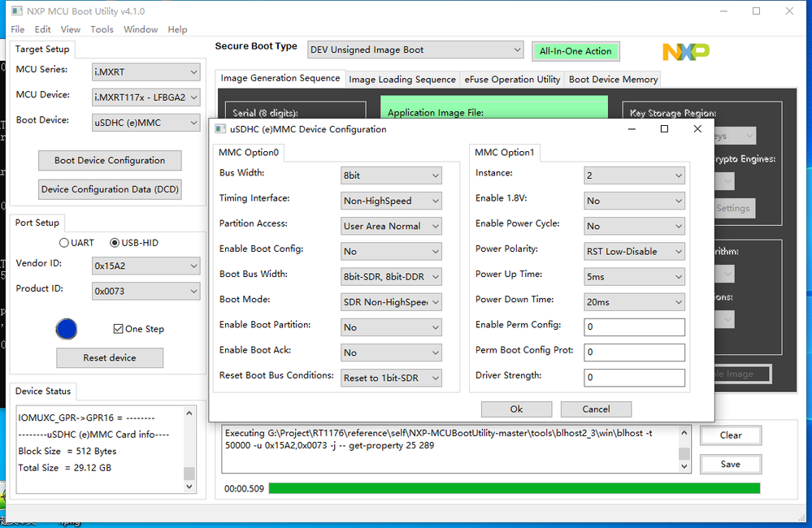Switch to eFuse Operation Utility tab
This screenshot has height=528, width=812.
pos(512,80)
